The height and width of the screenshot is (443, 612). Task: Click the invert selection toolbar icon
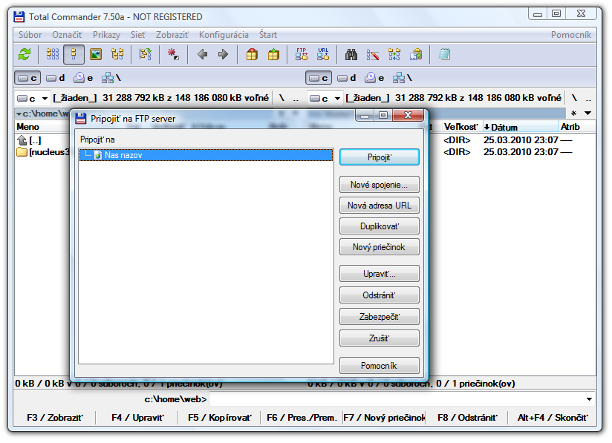tap(145, 54)
